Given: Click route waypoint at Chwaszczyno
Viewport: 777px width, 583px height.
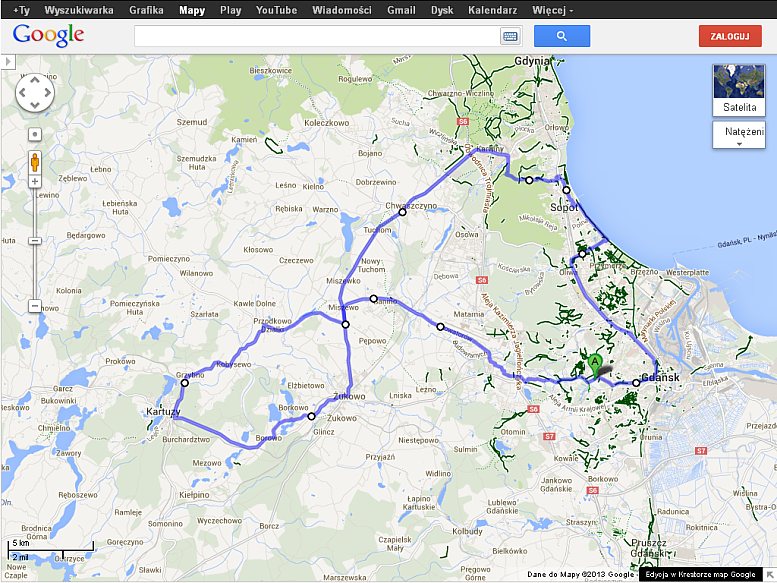Looking at the screenshot, I should coord(402,212).
